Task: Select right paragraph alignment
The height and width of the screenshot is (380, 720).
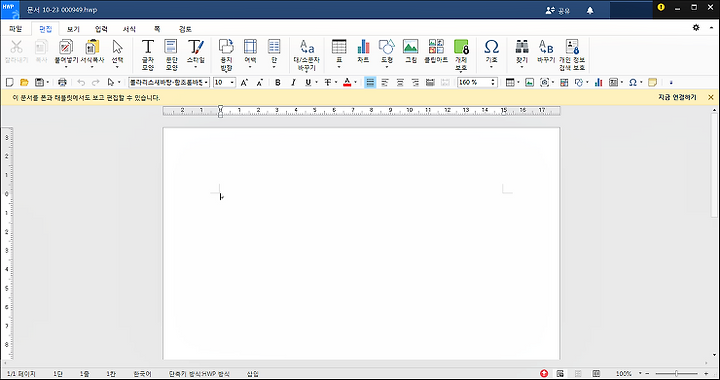Action: coord(415,83)
